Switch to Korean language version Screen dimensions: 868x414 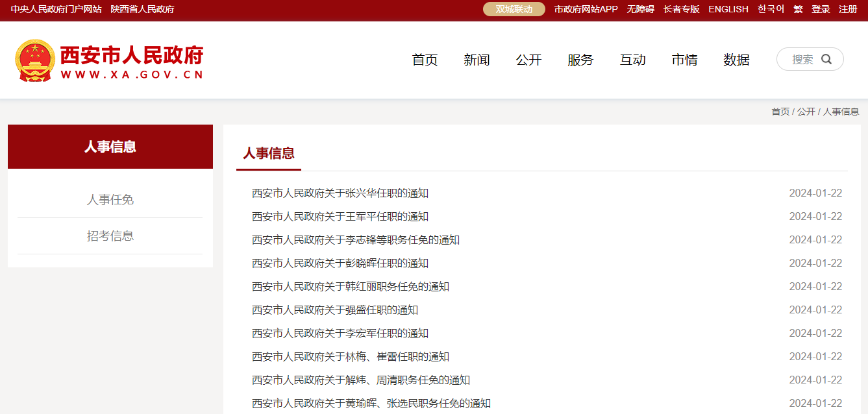[x=771, y=9]
